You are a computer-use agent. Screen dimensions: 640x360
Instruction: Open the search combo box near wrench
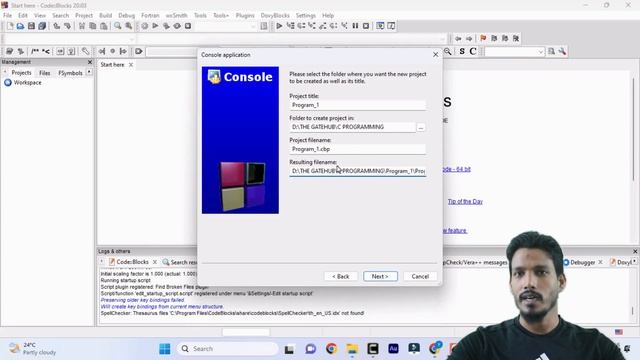coord(514,51)
